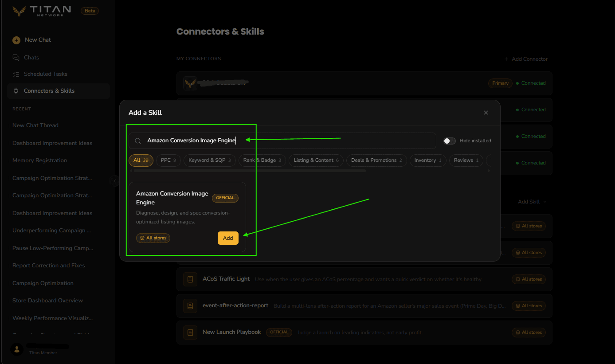The image size is (615, 364).
Task: Select the All 39 filter chip
Action: [x=141, y=160]
